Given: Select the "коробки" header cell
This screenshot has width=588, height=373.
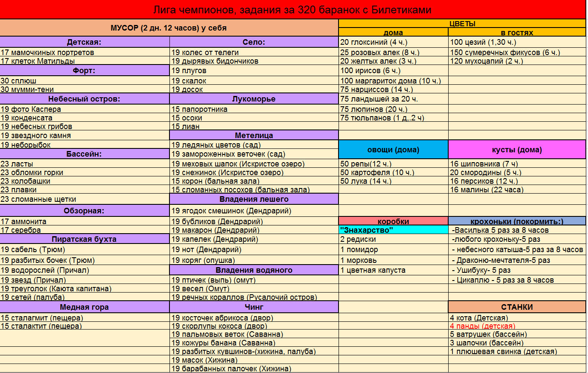Looking at the screenshot, I should coord(393,222).
